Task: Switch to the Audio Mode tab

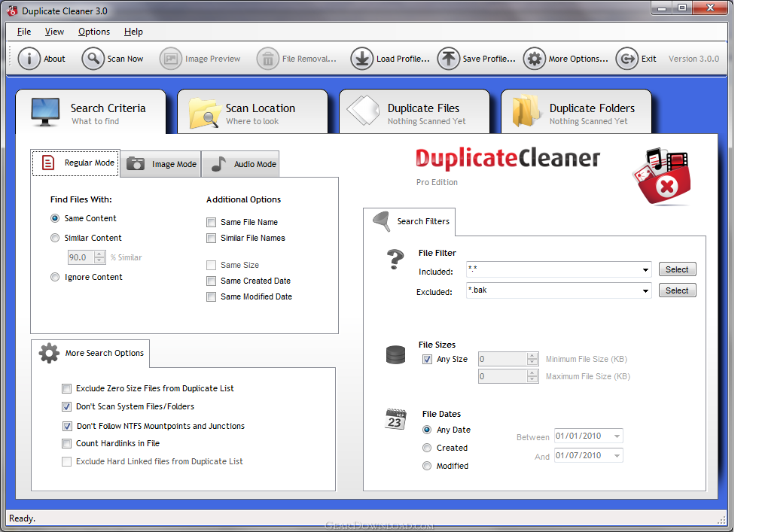Action: [241, 164]
